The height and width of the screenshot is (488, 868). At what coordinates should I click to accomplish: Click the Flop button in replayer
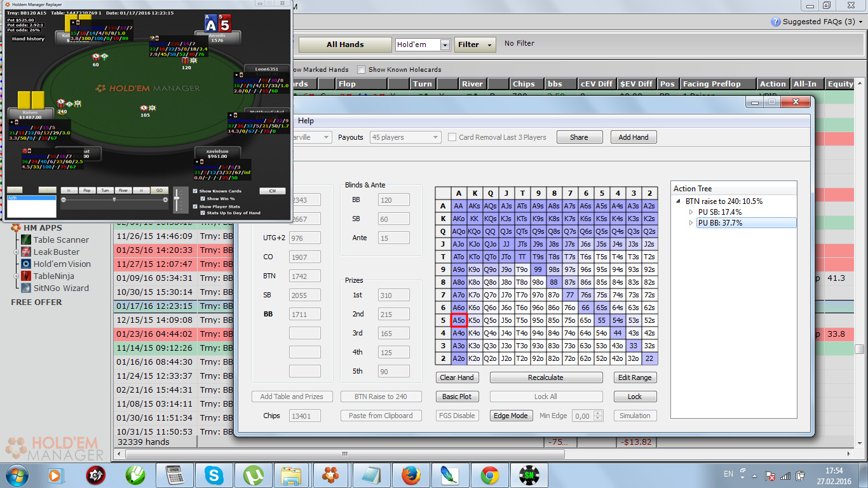87,190
